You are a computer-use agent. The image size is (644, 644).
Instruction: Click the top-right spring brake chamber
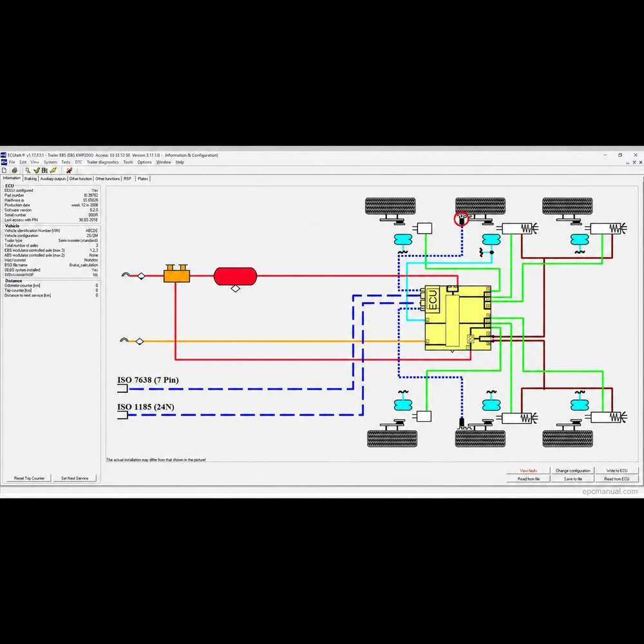click(609, 229)
